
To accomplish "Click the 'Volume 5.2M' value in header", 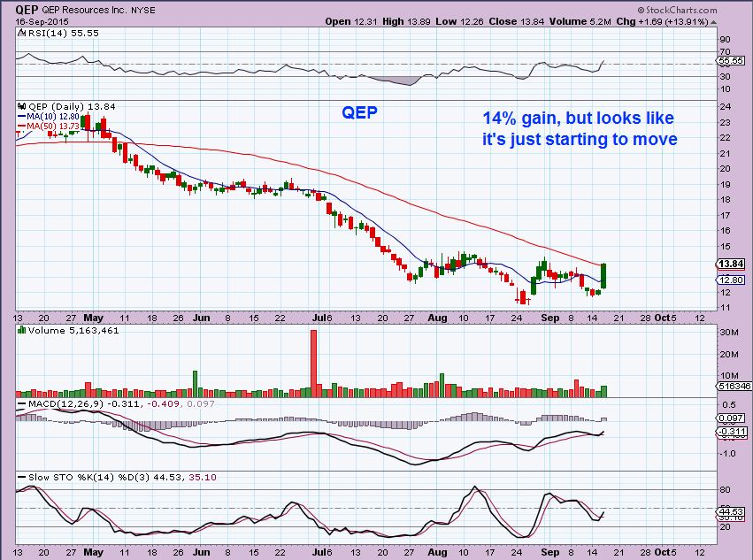I will [580, 21].
